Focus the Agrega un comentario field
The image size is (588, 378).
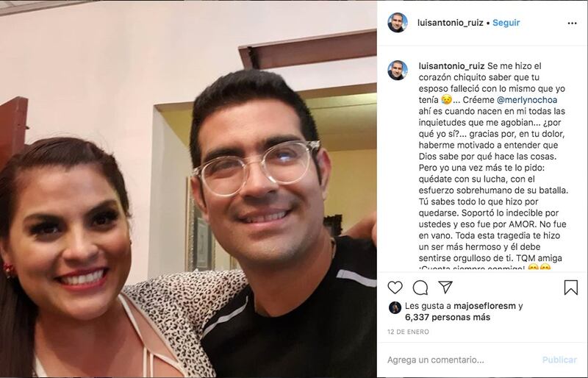tap(462, 360)
